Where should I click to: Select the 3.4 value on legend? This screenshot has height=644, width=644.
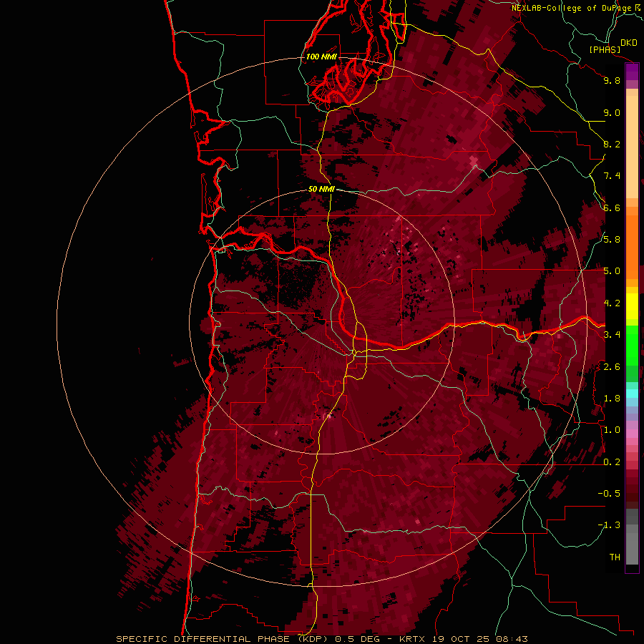(x=612, y=335)
